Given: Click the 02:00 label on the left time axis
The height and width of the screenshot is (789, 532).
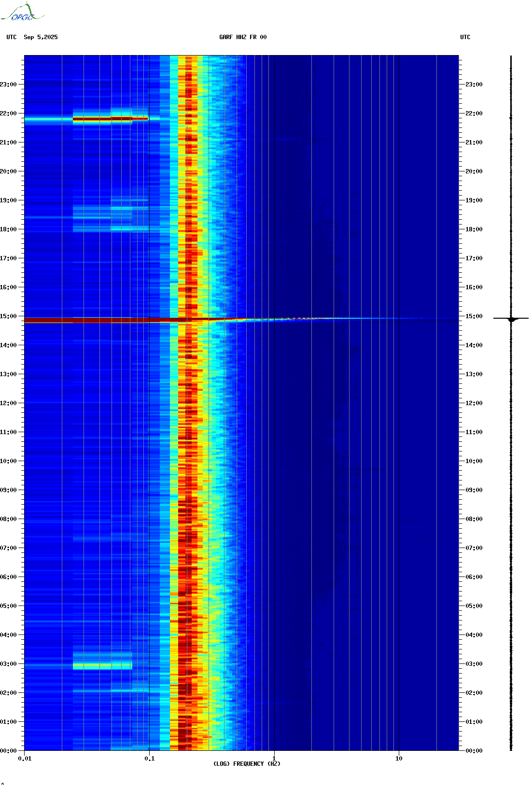Looking at the screenshot, I should click(x=8, y=693).
